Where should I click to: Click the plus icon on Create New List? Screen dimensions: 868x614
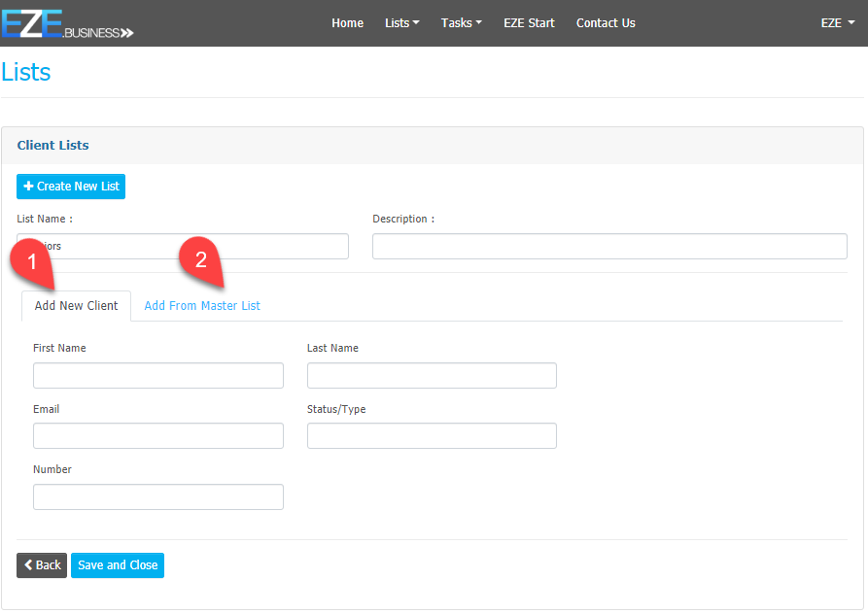tap(28, 187)
